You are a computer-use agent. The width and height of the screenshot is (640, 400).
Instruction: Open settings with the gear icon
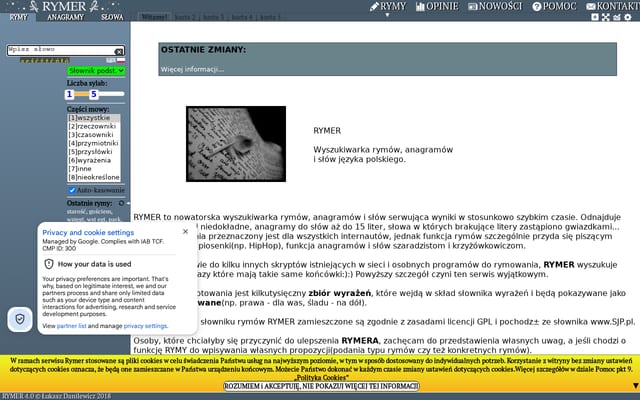point(628,17)
